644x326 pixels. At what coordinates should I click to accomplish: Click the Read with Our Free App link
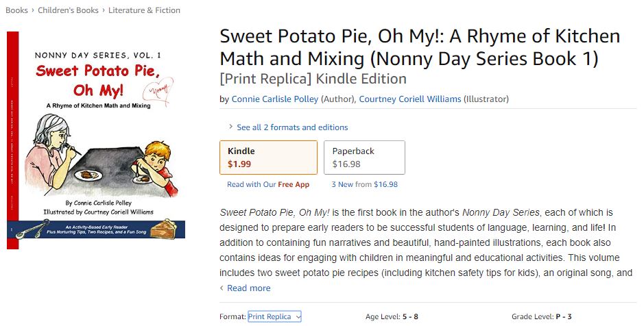pyautogui.click(x=268, y=184)
